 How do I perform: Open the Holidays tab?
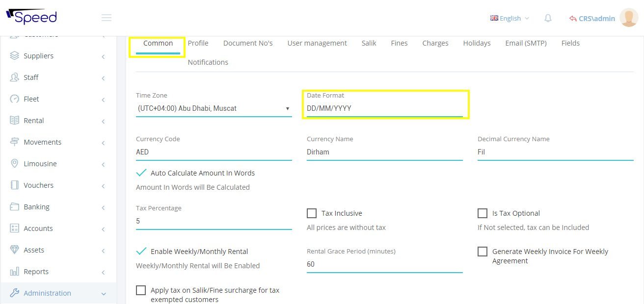coord(477,43)
